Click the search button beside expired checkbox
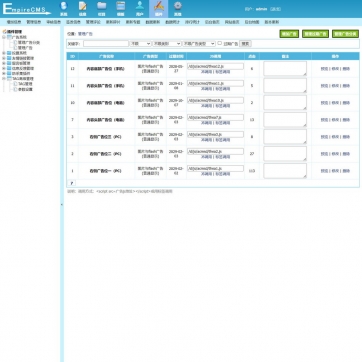Image resolution: width=362 pixels, height=362 pixels. [x=245, y=44]
